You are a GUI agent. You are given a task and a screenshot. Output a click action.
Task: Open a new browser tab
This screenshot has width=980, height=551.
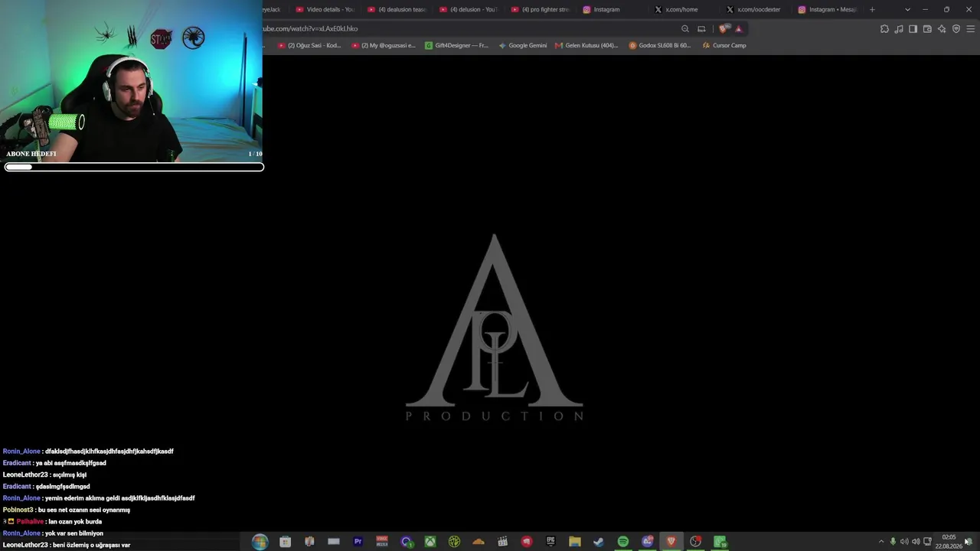coord(872,9)
